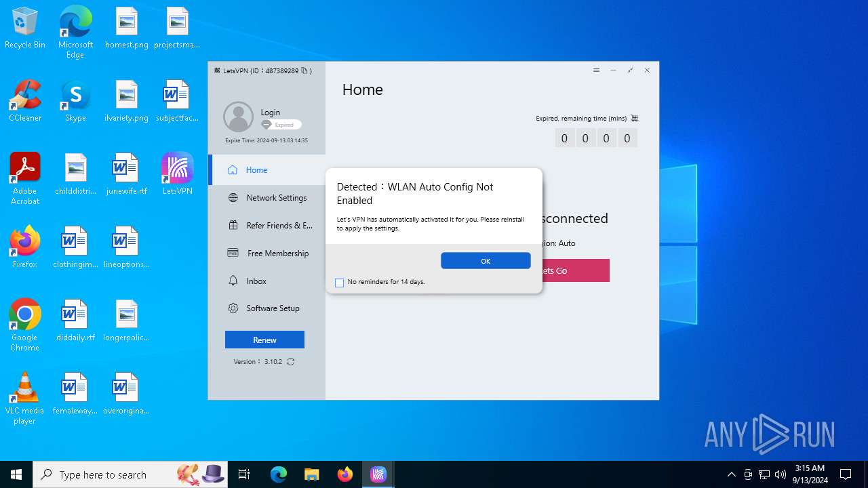The image size is (868, 488).
Task: Copy the LetsVPN ID using the copy icon
Action: 304,70
